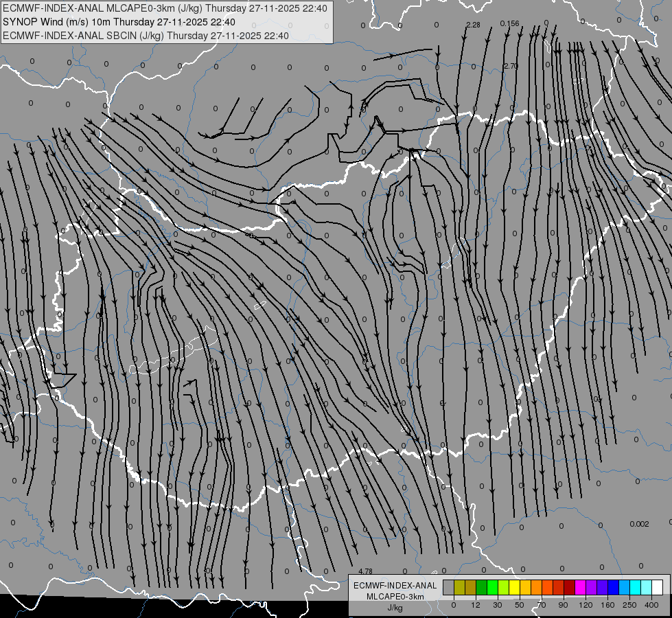Click the map value 4.78
The image size is (672, 618).
click(x=366, y=571)
